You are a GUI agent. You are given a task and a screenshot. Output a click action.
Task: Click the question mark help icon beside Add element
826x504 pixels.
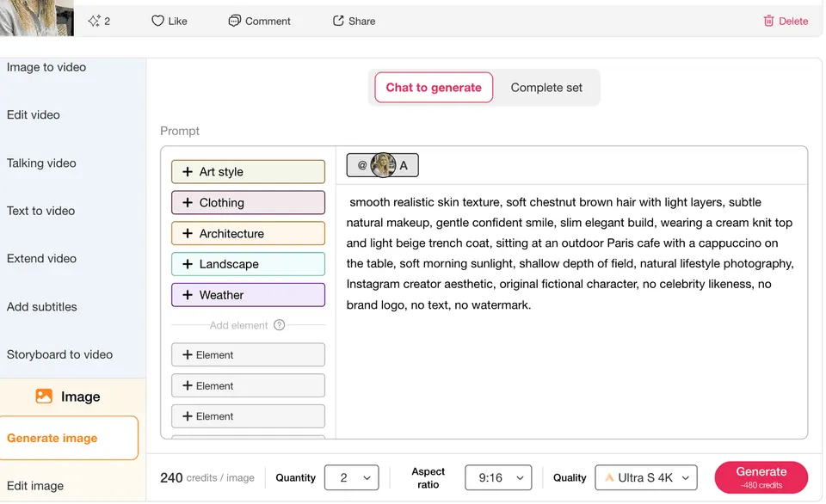[279, 325]
